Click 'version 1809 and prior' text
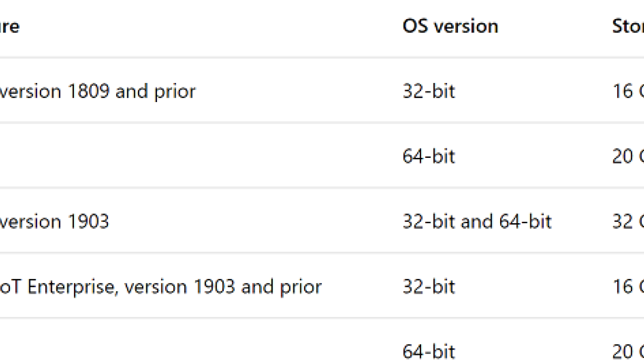Screen dimensions: 644x362 (98, 91)
